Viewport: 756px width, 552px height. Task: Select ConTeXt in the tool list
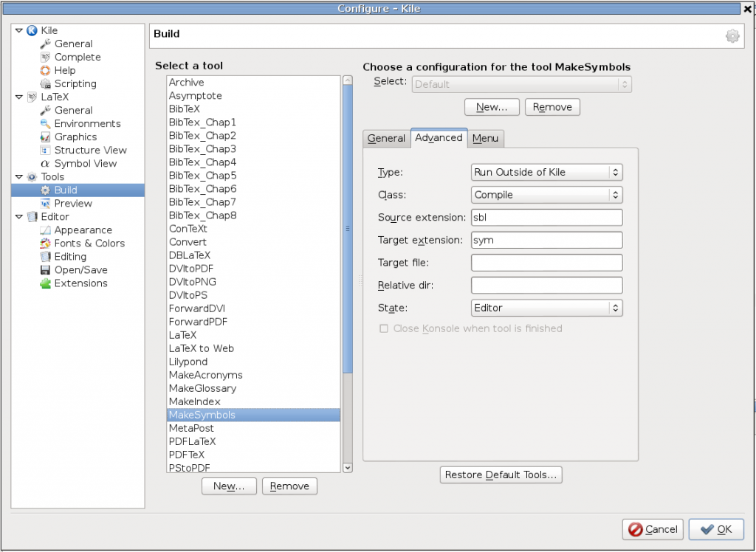coord(254,229)
